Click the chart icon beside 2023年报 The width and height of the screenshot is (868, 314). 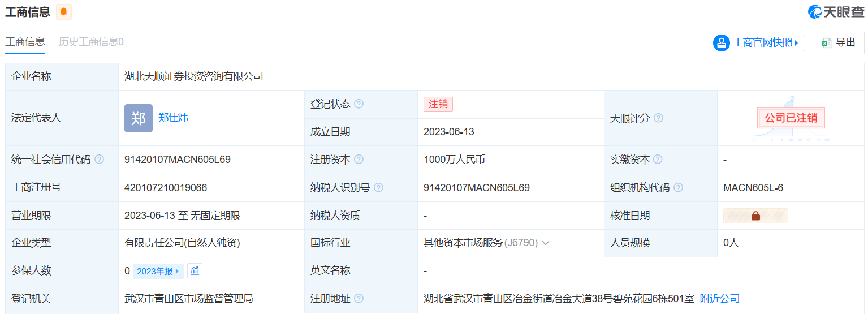click(195, 271)
